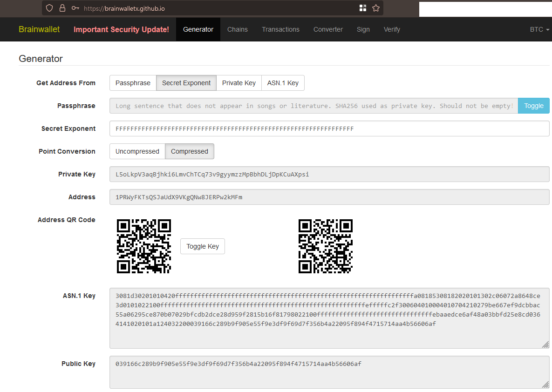The width and height of the screenshot is (552, 392).
Task: Choose Uncompressed point conversion
Action: [137, 151]
